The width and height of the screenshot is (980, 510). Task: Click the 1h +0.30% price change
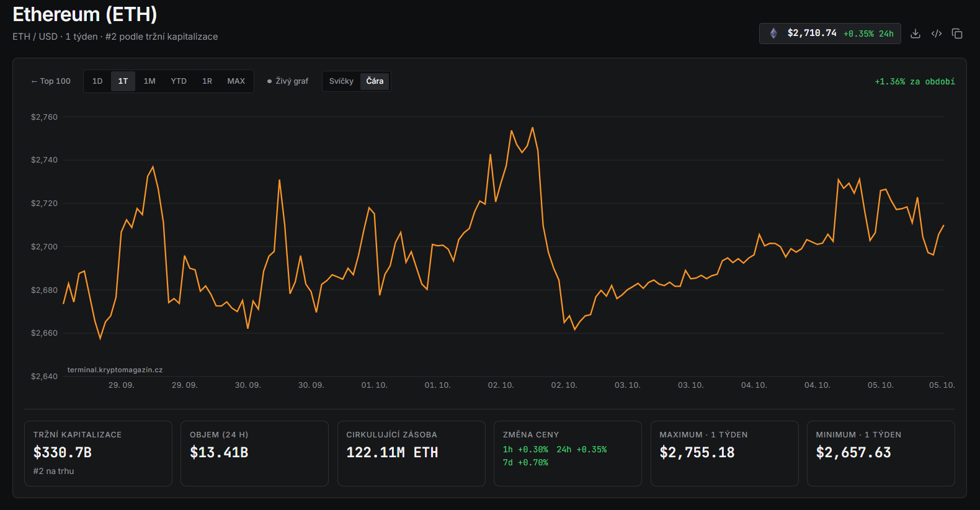[525, 450]
